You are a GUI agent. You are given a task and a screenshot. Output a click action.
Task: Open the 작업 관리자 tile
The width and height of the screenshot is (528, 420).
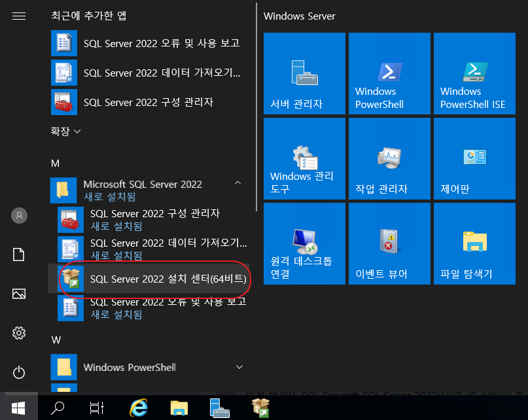point(389,158)
